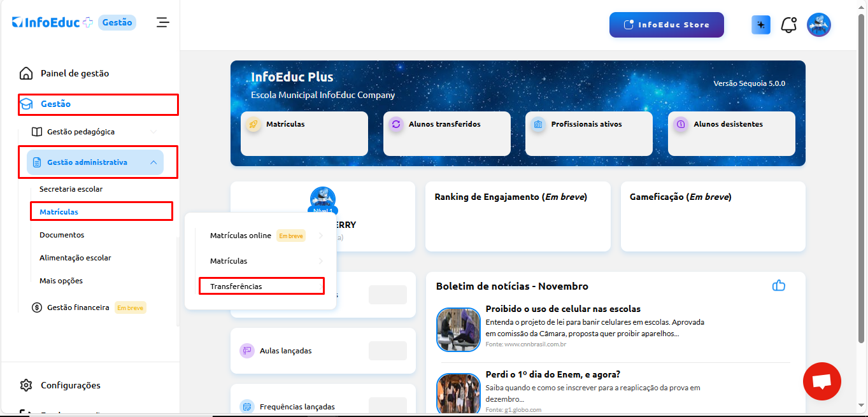Click the Alunos desistentes card
The image size is (868, 417).
pyautogui.click(x=732, y=134)
